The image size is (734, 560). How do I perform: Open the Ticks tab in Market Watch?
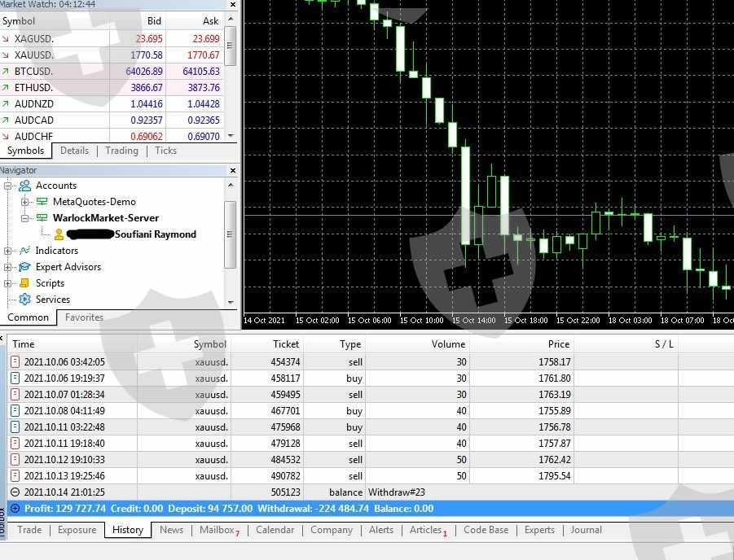165,151
